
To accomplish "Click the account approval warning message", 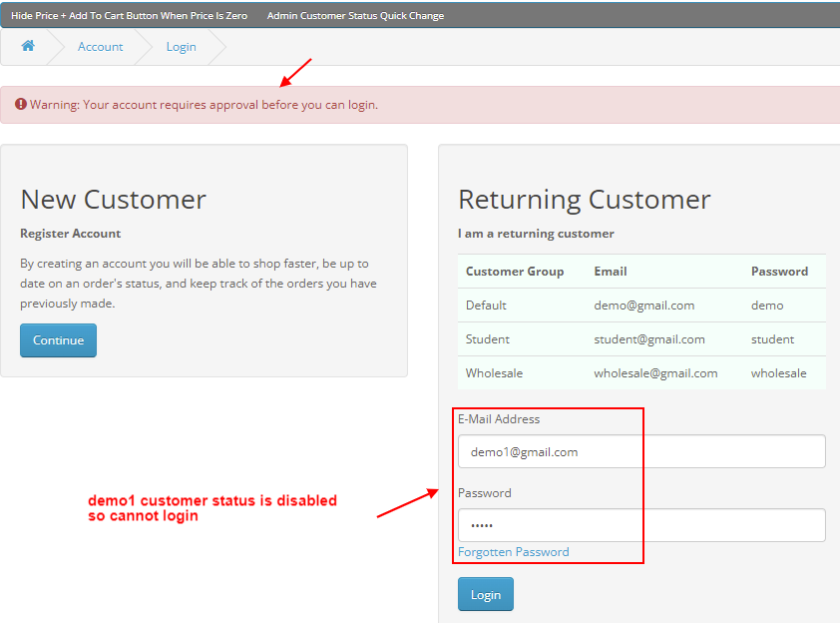I will coord(204,105).
